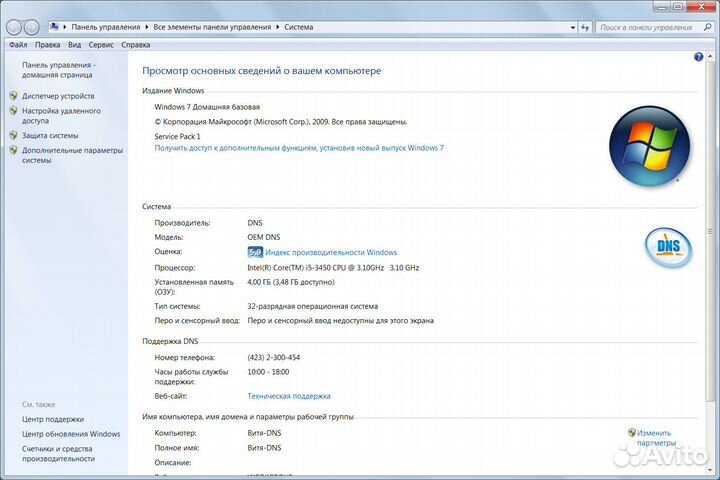Open help via blue question mark icon
Screen dimensions: 720x480
tap(698, 57)
